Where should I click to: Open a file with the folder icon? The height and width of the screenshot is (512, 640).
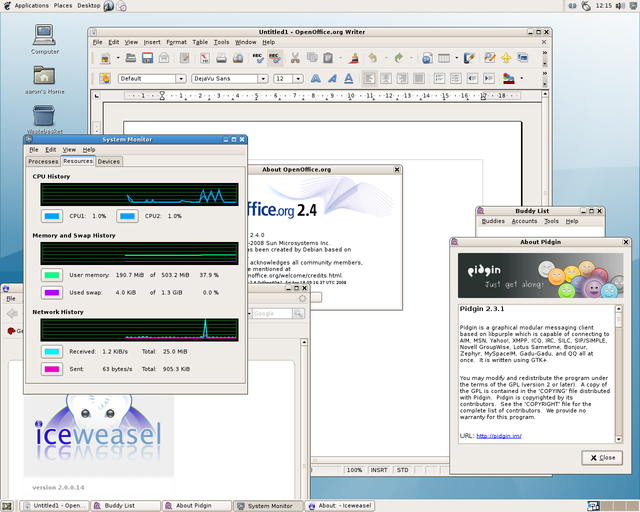(x=131, y=58)
